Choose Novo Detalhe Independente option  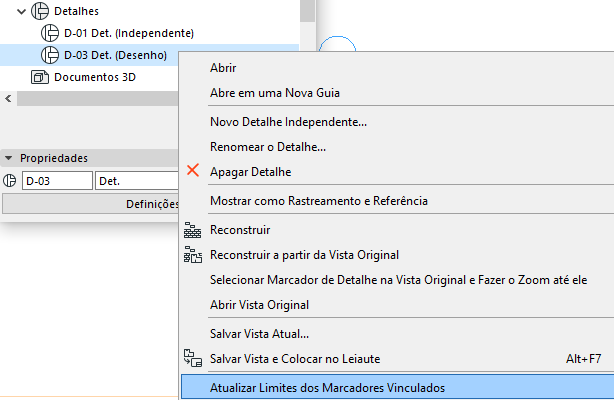tap(288, 122)
